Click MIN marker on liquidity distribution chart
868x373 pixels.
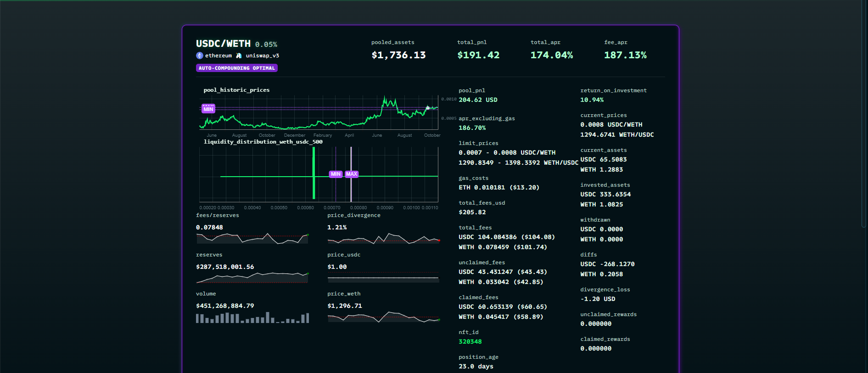pyautogui.click(x=336, y=174)
